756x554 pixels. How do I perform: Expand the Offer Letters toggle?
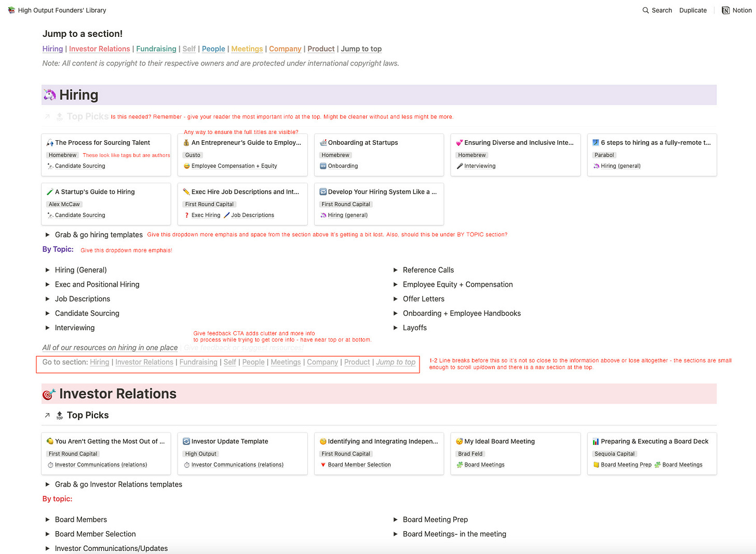pyautogui.click(x=396, y=299)
